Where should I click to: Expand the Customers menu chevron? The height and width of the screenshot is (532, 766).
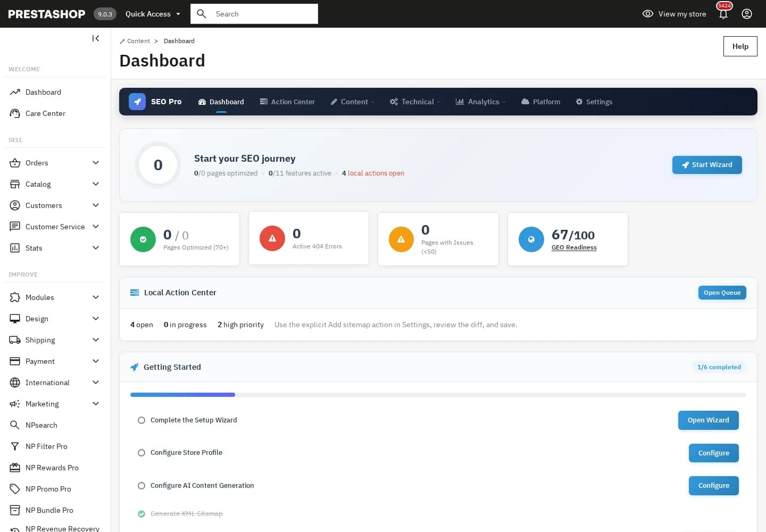(96, 205)
